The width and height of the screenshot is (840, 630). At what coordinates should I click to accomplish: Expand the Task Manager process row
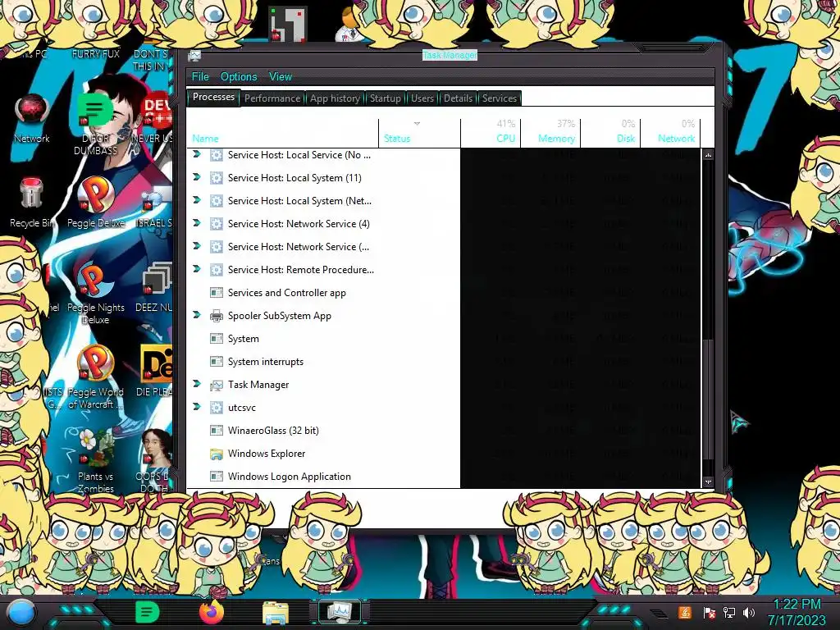[197, 384]
